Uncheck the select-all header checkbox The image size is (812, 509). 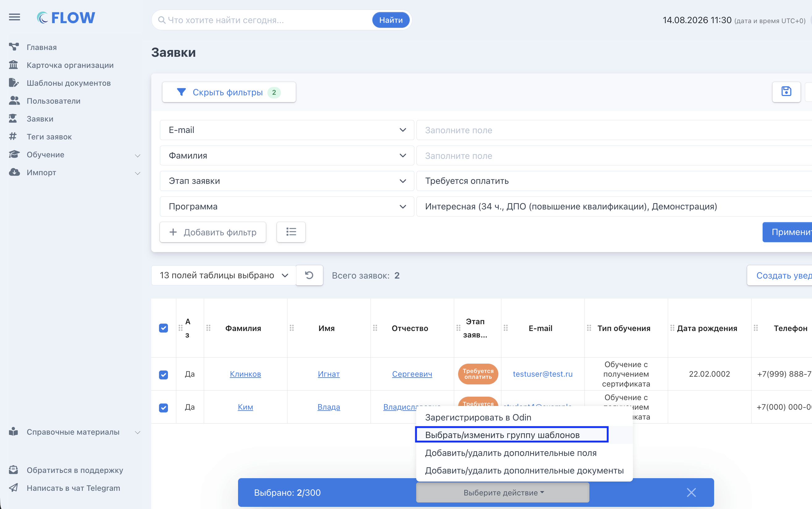pos(163,328)
